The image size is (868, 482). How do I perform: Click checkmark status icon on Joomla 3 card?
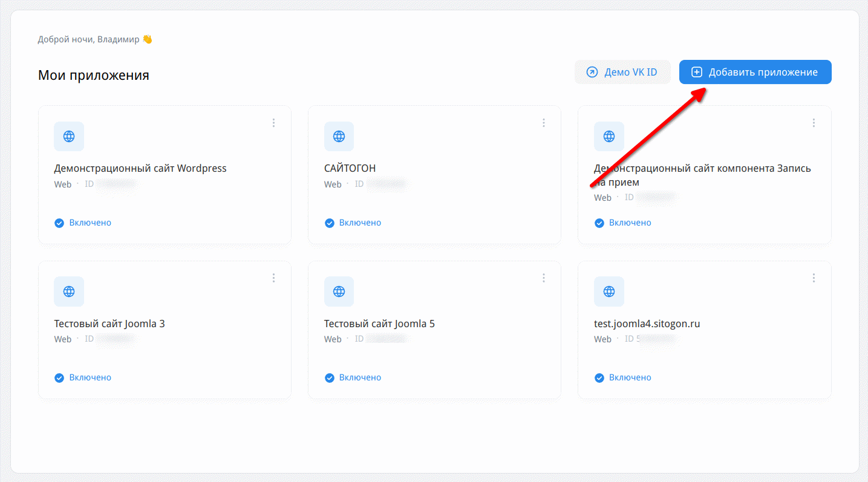click(x=59, y=377)
